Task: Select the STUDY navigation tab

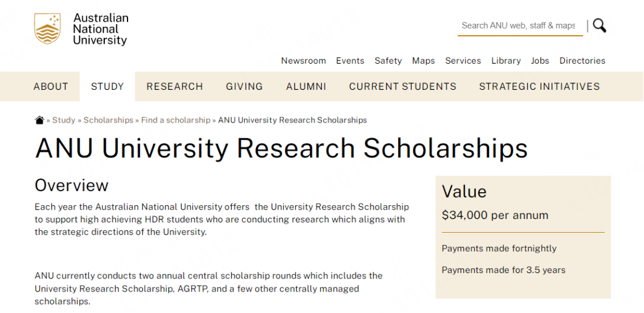Action: pyautogui.click(x=107, y=86)
